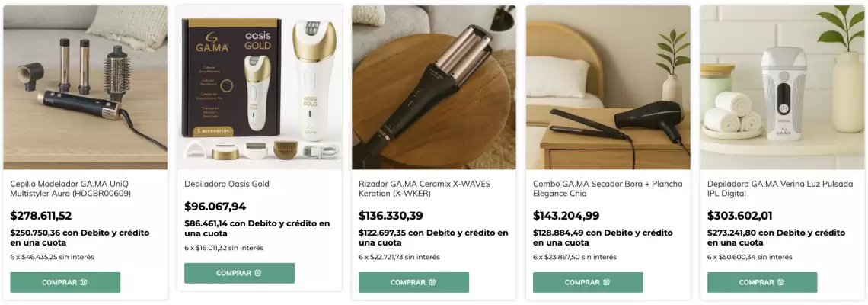Open the Verina IPL device product image
868x305 pixels.
tap(782, 87)
